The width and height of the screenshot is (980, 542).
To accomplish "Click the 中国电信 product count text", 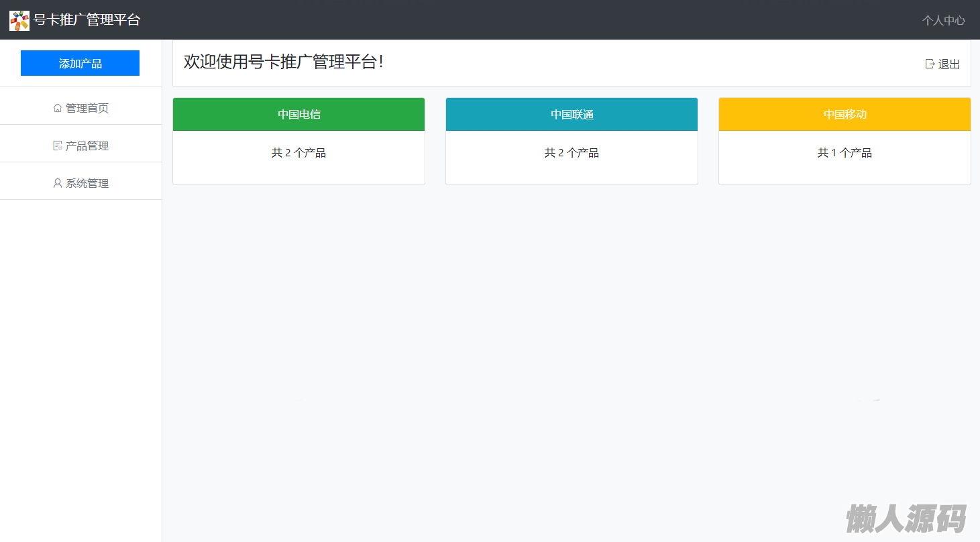I will point(298,153).
